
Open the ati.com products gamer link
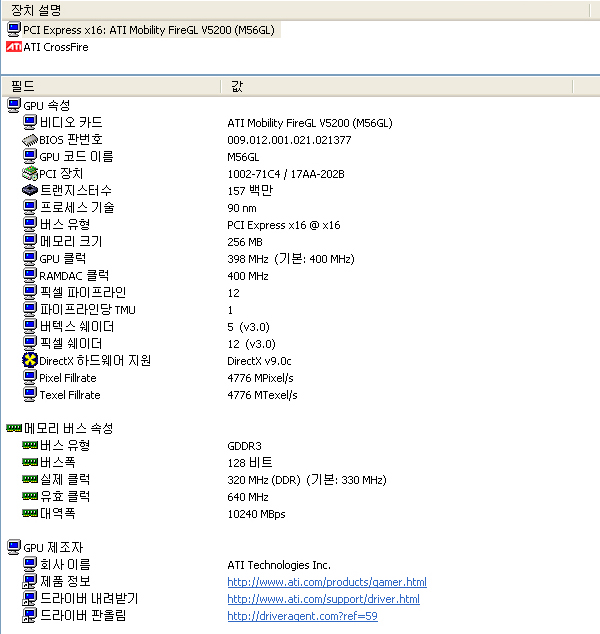pyautogui.click(x=327, y=582)
